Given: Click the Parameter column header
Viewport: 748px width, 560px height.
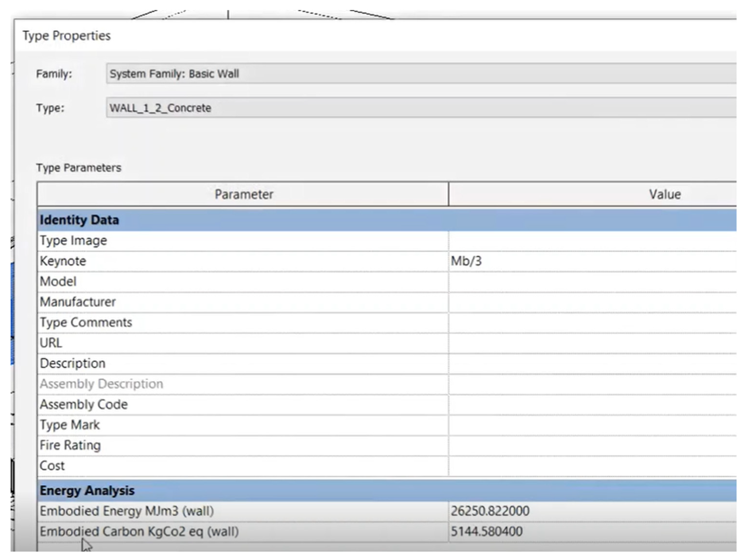Looking at the screenshot, I should (x=244, y=194).
